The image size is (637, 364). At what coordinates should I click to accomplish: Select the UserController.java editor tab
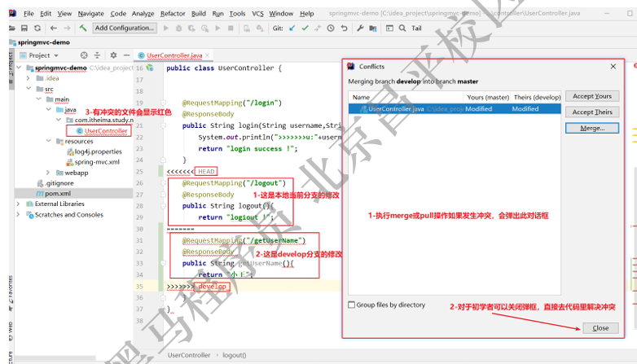[x=174, y=55]
